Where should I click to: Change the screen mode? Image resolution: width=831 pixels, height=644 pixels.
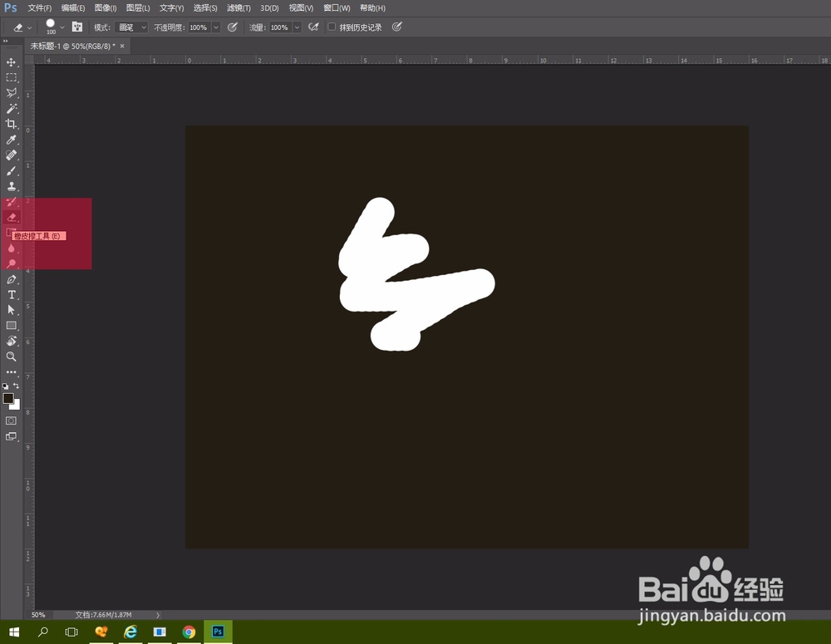11,436
